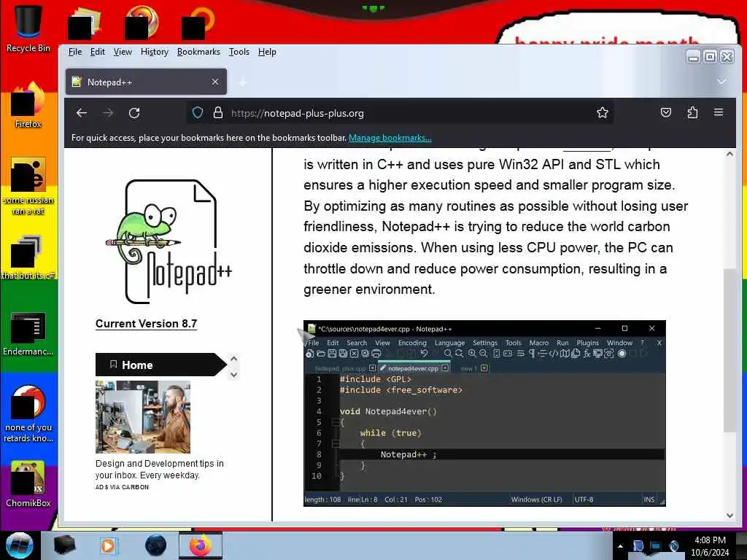
Task: Click the taskbar clock showing 4:08 PM
Action: [710, 546]
